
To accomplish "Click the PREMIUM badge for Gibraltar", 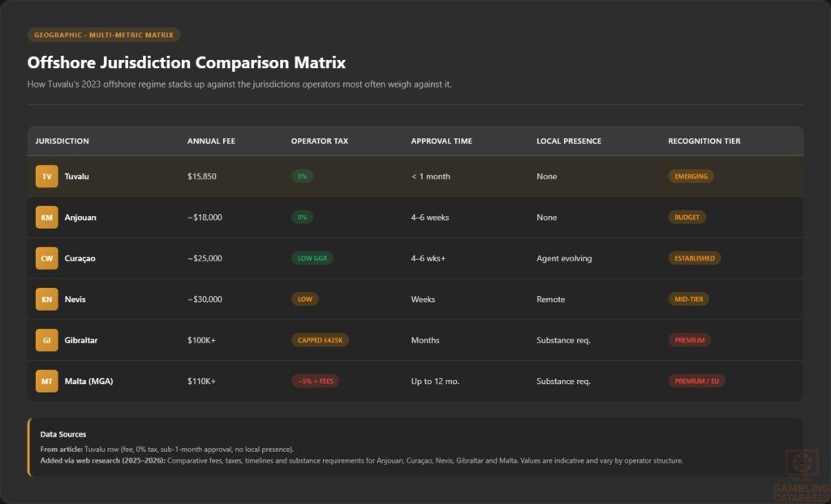I will pos(690,340).
